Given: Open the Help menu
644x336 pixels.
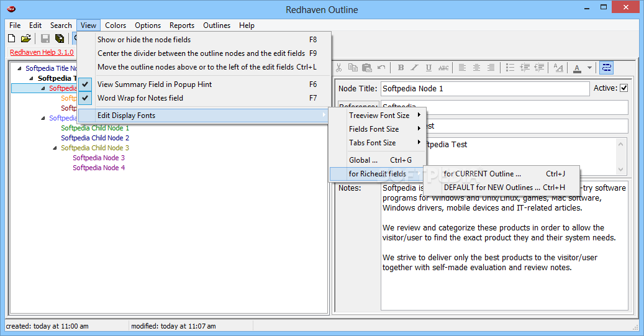Looking at the screenshot, I should coord(247,25).
